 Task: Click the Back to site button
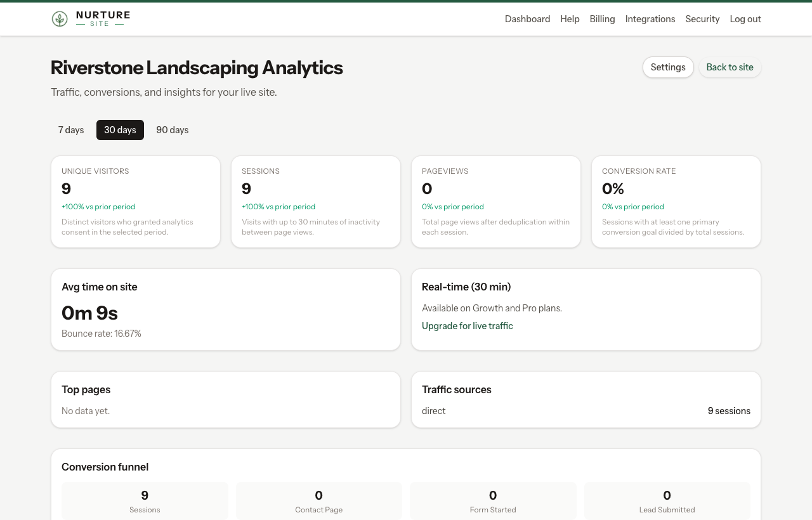pyautogui.click(x=730, y=67)
